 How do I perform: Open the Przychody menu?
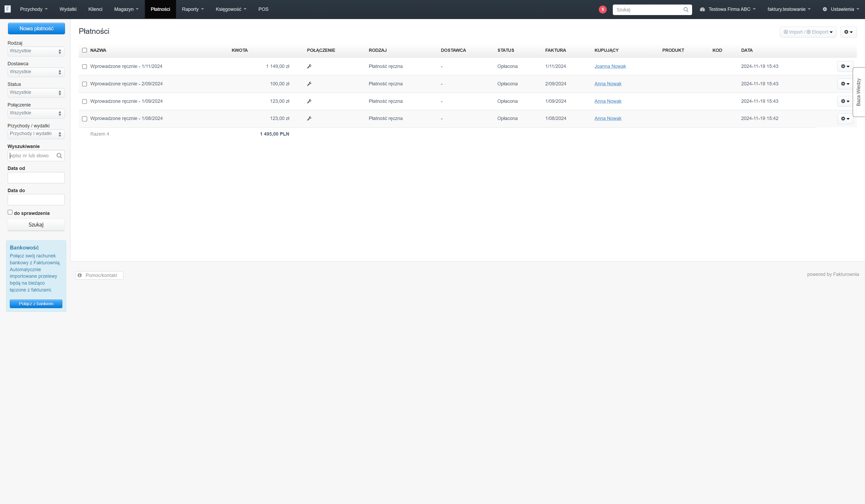[34, 9]
